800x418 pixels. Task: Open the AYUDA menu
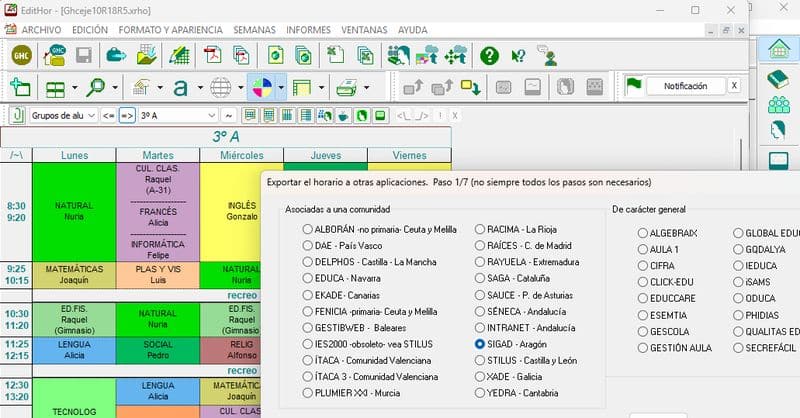tap(412, 30)
